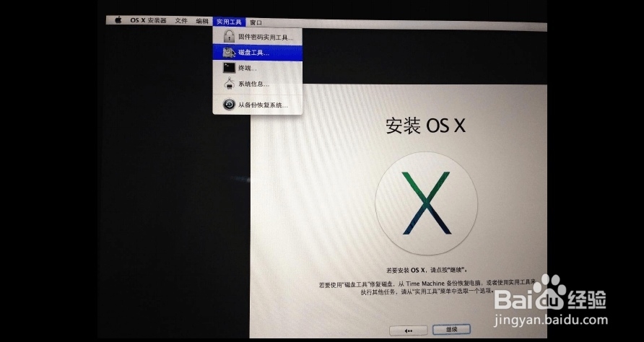Close the highlighted 实用工具 menu

coord(229,22)
